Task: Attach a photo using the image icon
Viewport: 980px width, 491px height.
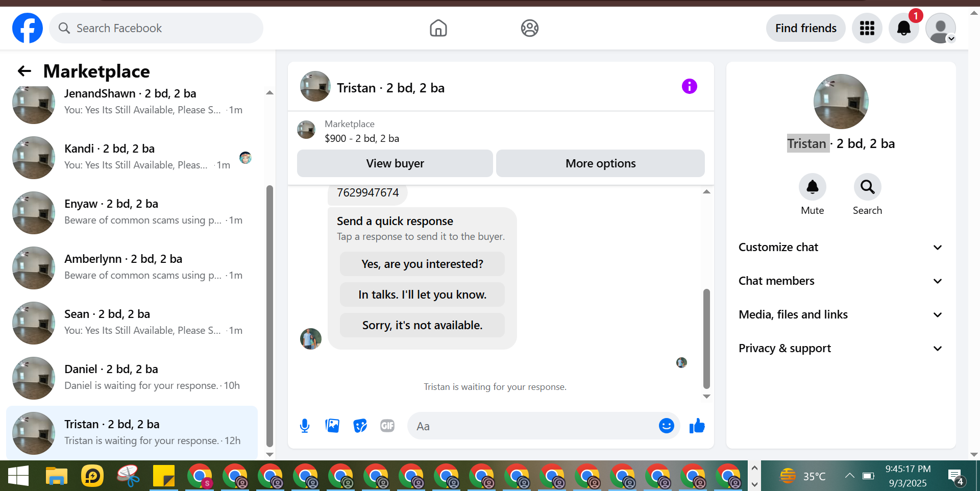Action: coord(332,426)
